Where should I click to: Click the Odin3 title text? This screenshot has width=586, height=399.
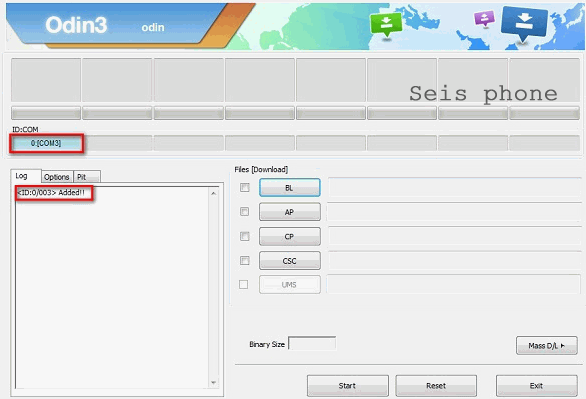(x=76, y=25)
